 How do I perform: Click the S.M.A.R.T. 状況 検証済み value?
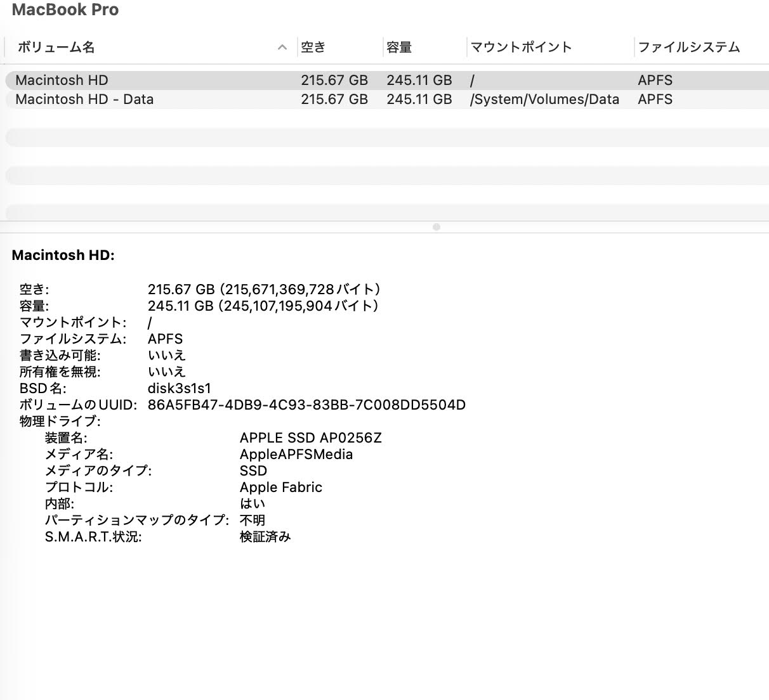(266, 536)
